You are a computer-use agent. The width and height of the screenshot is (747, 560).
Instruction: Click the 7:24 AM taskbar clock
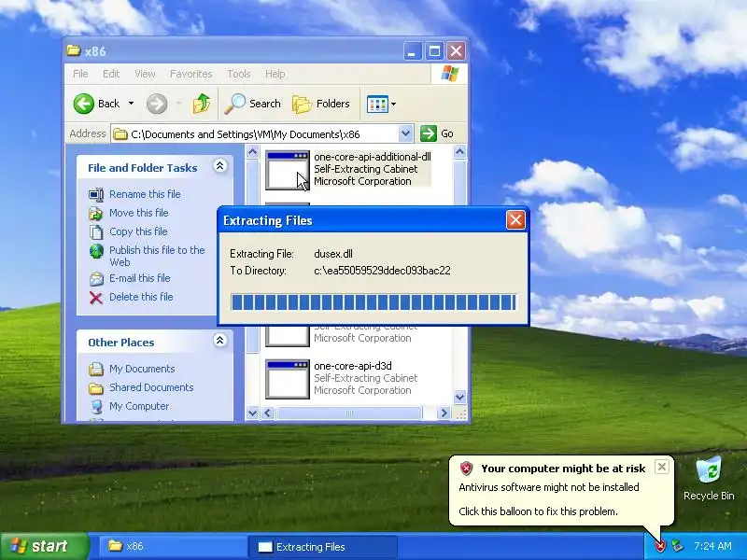pos(712,546)
